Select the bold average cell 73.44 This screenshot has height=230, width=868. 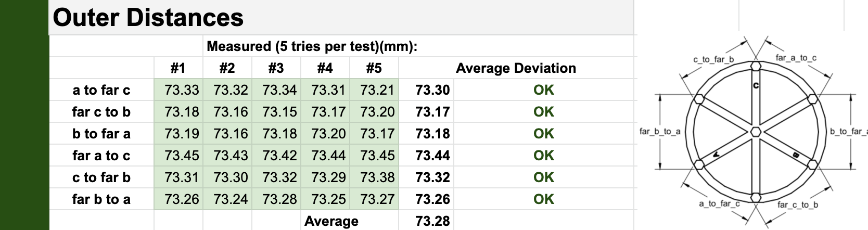tap(432, 156)
